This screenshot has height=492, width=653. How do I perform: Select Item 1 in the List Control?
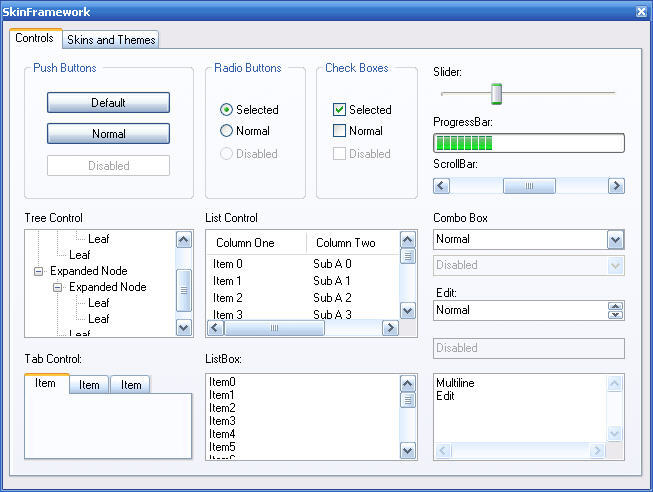point(227,281)
